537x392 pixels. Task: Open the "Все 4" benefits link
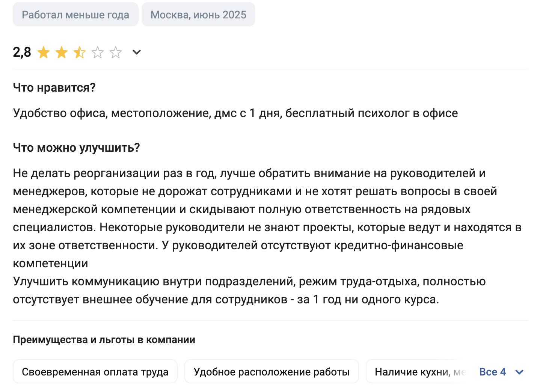(x=492, y=372)
